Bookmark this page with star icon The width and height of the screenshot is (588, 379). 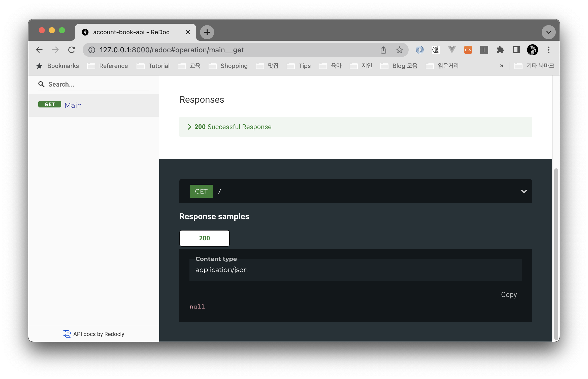[399, 50]
